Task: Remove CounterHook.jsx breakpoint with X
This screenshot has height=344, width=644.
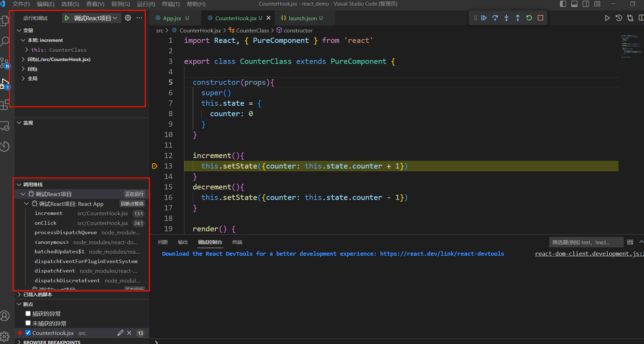Action: 129,333
